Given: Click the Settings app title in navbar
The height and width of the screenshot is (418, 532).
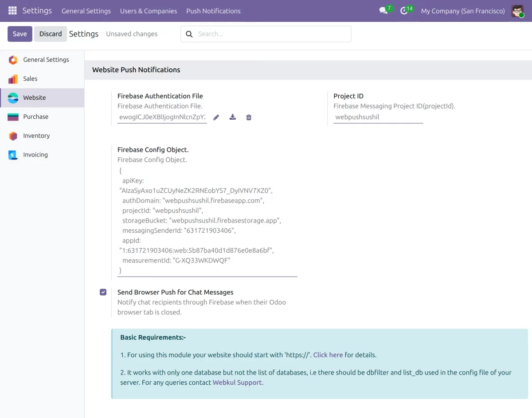Looking at the screenshot, I should point(37,11).
